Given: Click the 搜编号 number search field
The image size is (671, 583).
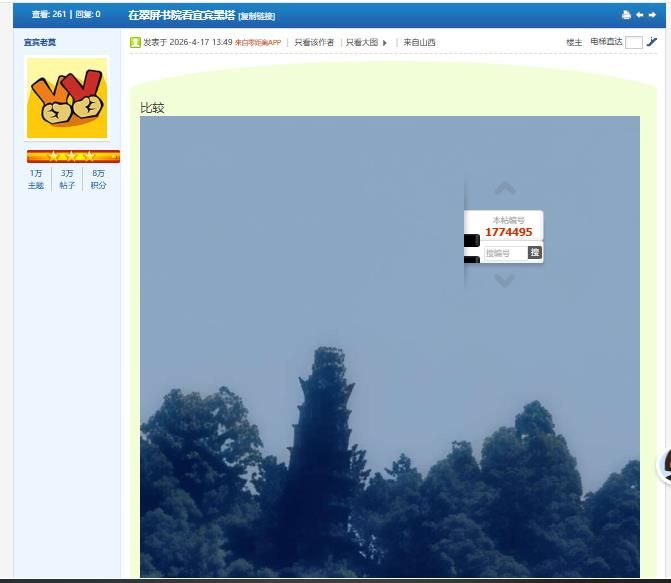Looking at the screenshot, I should (504, 253).
